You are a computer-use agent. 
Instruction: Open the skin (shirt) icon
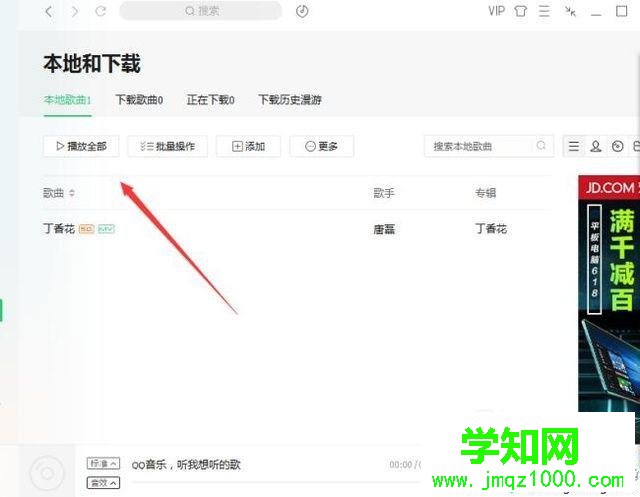[520, 11]
